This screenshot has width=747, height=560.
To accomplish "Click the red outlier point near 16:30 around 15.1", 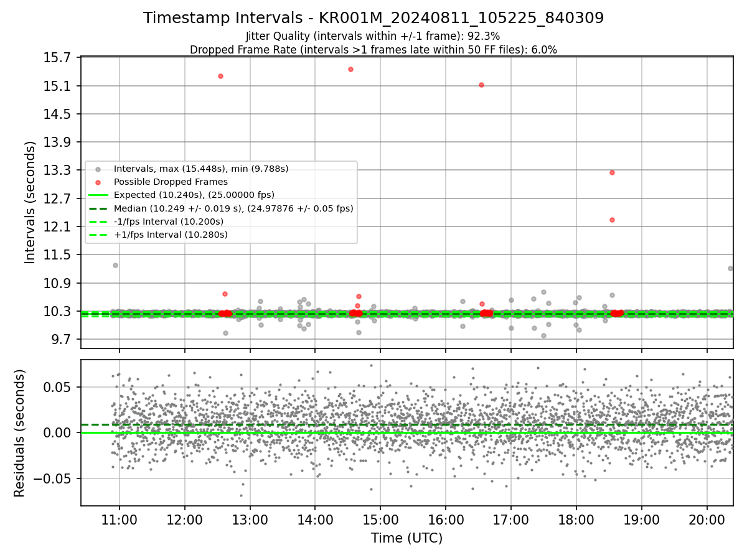I will click(x=481, y=85).
